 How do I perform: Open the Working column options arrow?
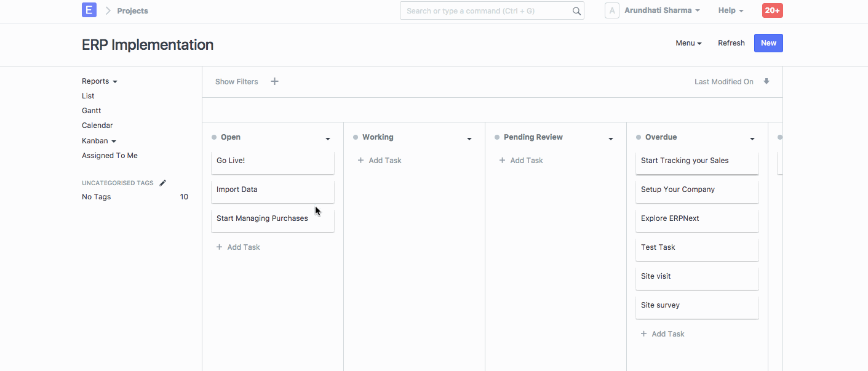click(x=469, y=139)
